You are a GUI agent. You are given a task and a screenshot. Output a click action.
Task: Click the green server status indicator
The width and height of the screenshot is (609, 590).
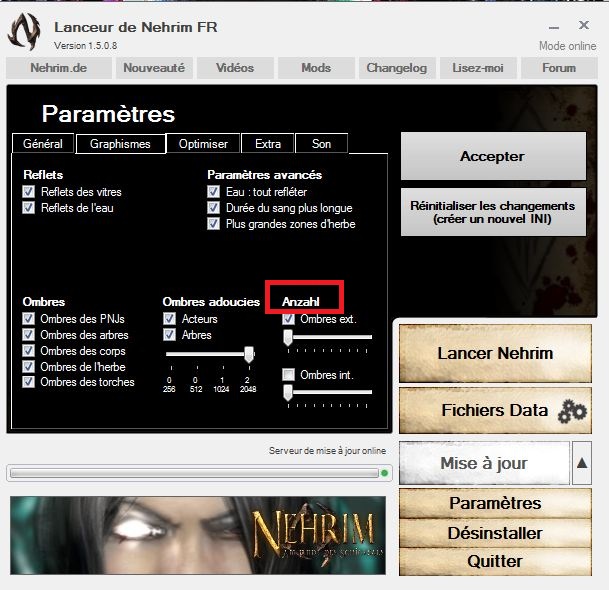(385, 473)
